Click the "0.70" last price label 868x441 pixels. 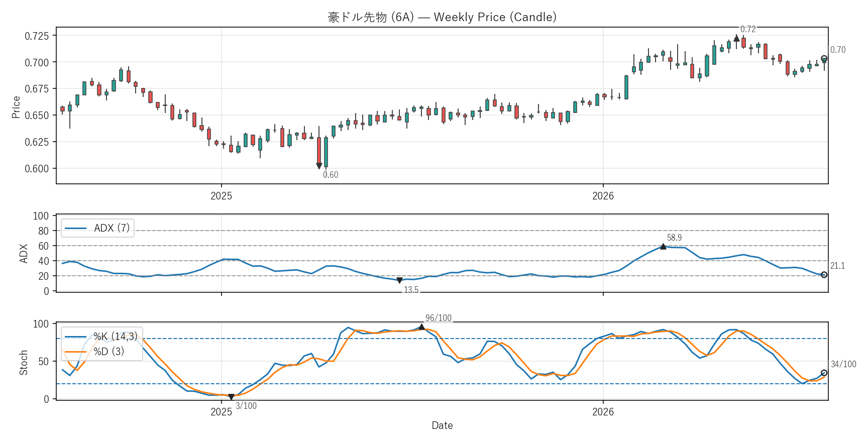pos(838,50)
